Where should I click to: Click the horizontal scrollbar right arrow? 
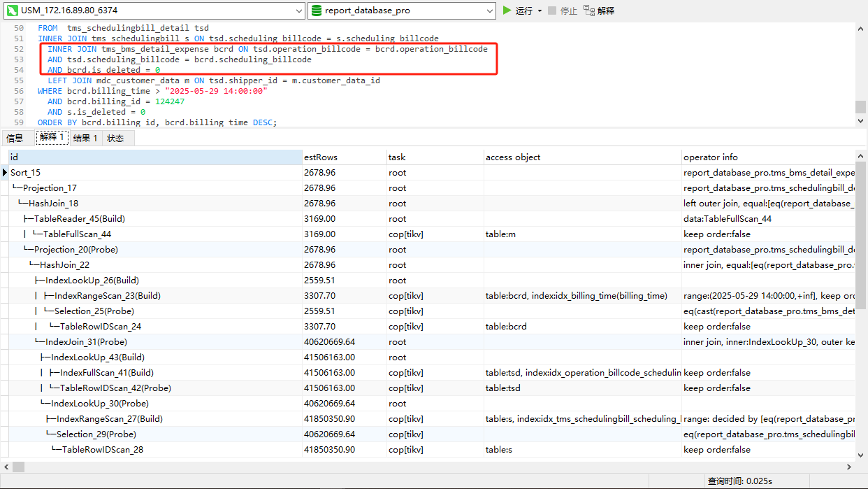(x=850, y=467)
